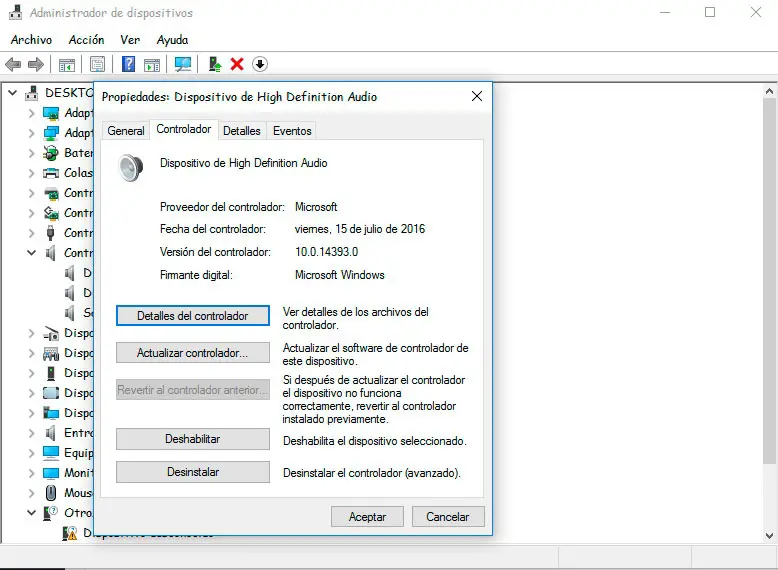The height and width of the screenshot is (570, 778).
Task: Select the Mouse category icon
Action: click(51, 493)
